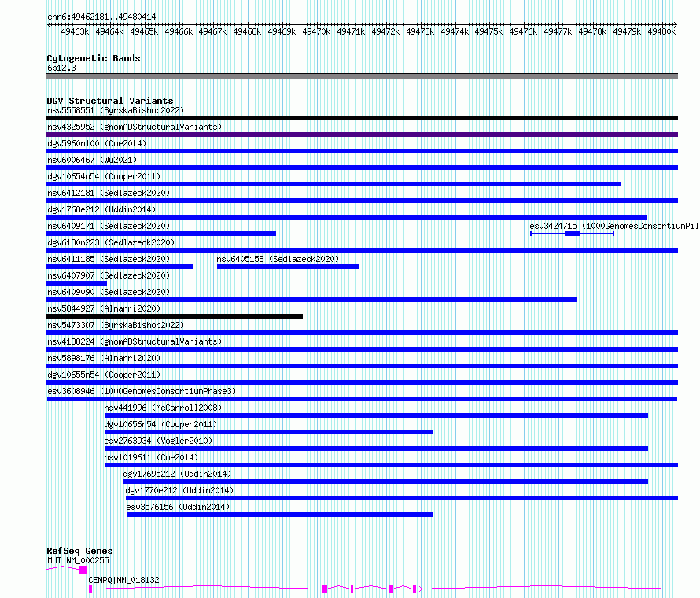Click the nsv5558551 (ByrskaBishop2022) variant label
Image resolution: width=700 pixels, height=598 pixels.
tap(116, 110)
